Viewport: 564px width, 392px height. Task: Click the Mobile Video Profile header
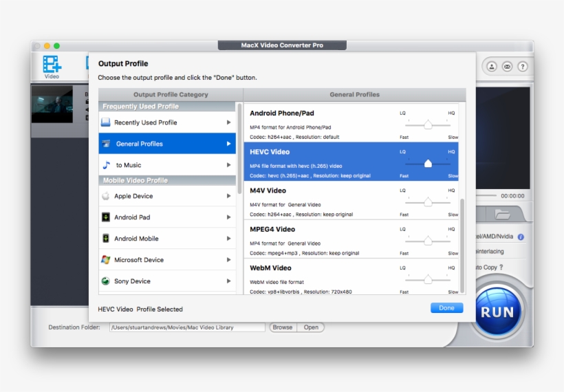(x=167, y=180)
